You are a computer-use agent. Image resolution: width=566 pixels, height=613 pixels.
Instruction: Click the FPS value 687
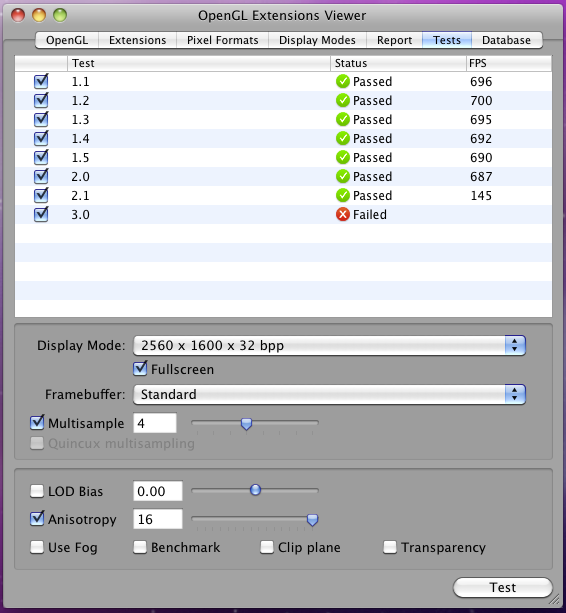(481, 176)
